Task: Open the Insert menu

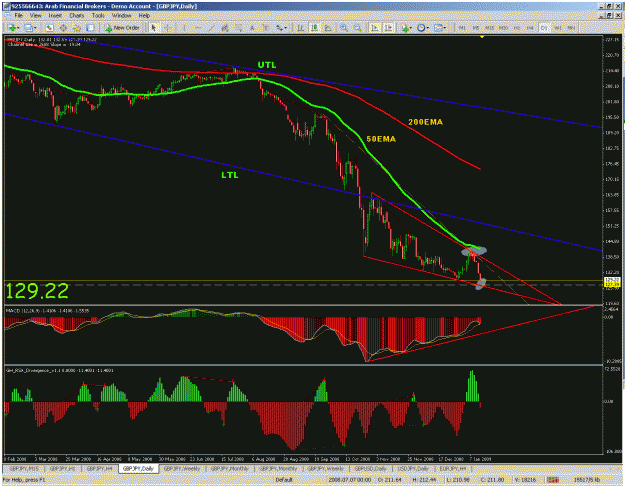Action: pyautogui.click(x=55, y=16)
